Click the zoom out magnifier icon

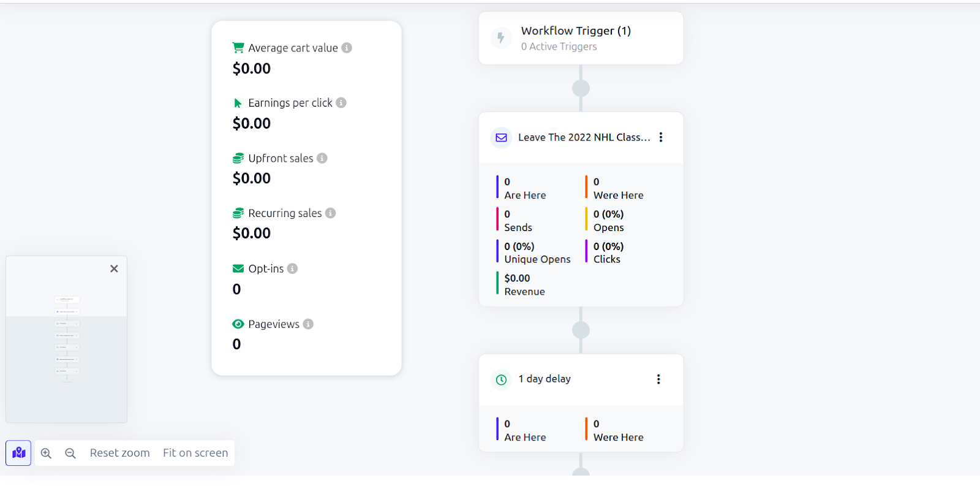coord(70,453)
